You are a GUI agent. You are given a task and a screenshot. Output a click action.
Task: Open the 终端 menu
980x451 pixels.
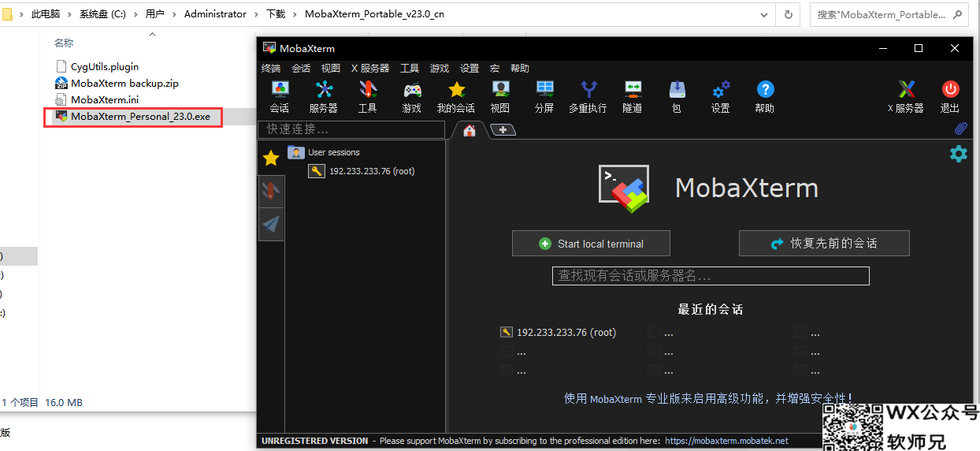point(271,69)
